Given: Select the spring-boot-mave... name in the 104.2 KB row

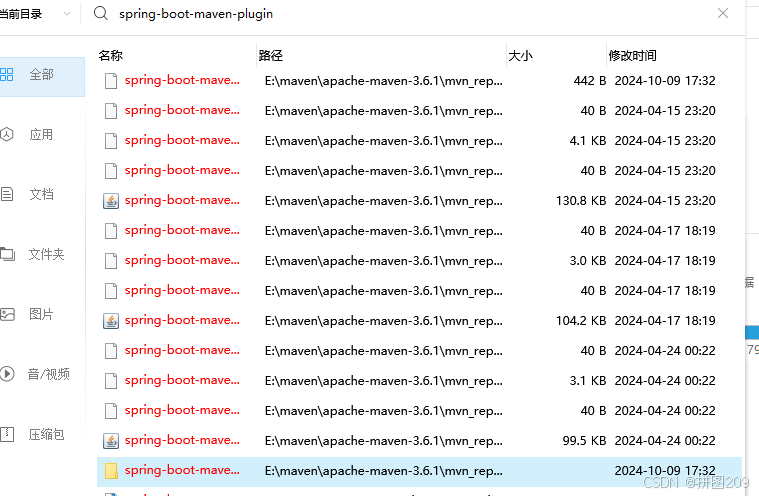Looking at the screenshot, I should (182, 320).
